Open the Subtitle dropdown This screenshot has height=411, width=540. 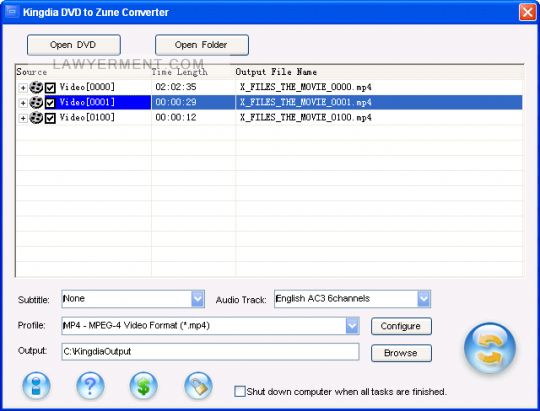point(198,299)
